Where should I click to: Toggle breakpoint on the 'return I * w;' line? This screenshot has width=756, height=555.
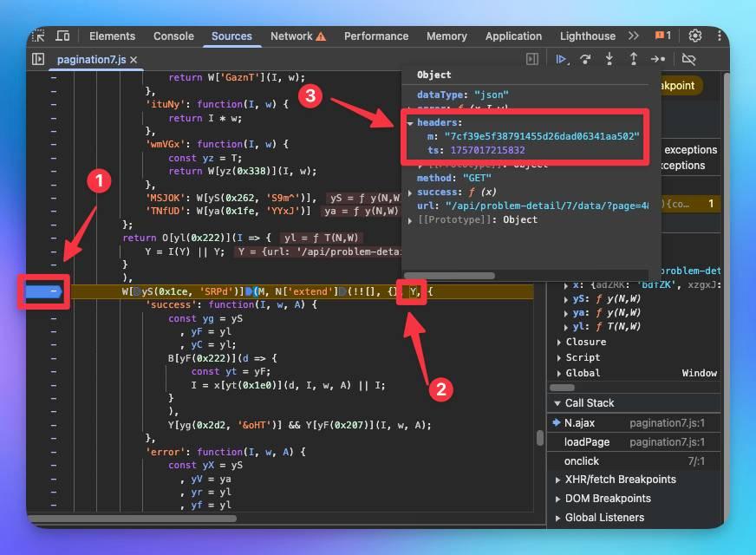click(54, 118)
